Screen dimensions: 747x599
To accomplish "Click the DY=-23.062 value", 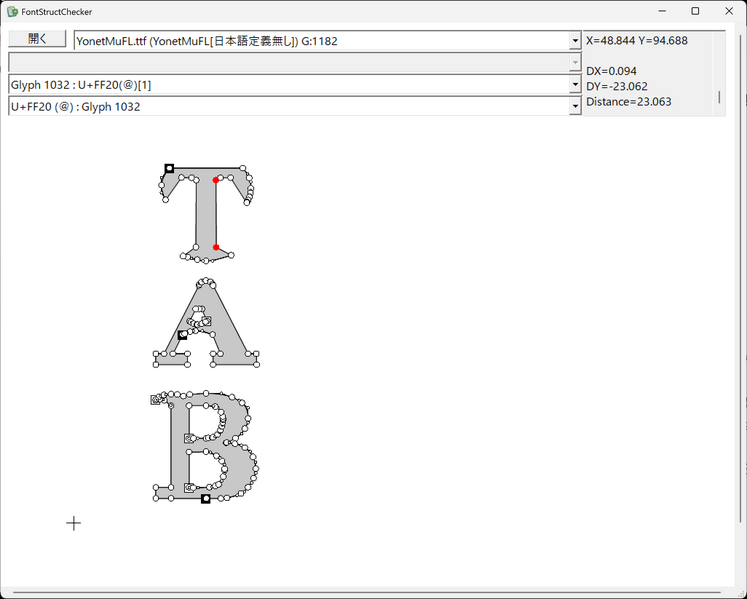I will [616, 86].
